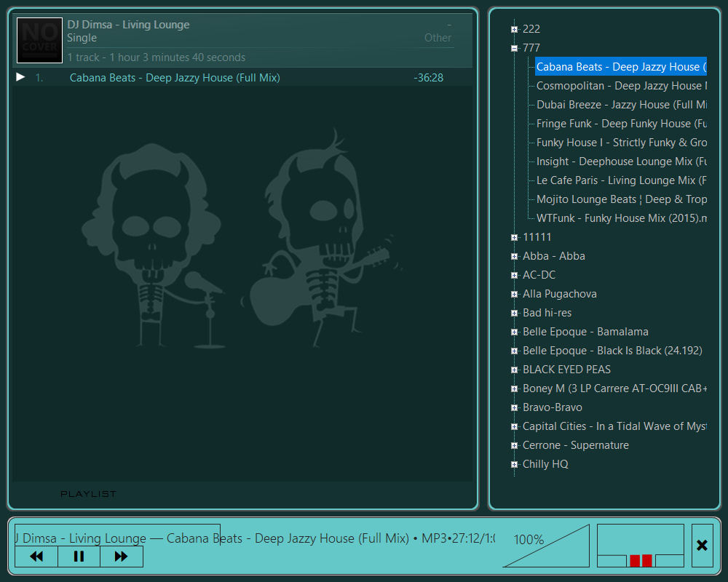728x582 pixels.
Task: Expand the 222 folder node
Action: tap(514, 29)
